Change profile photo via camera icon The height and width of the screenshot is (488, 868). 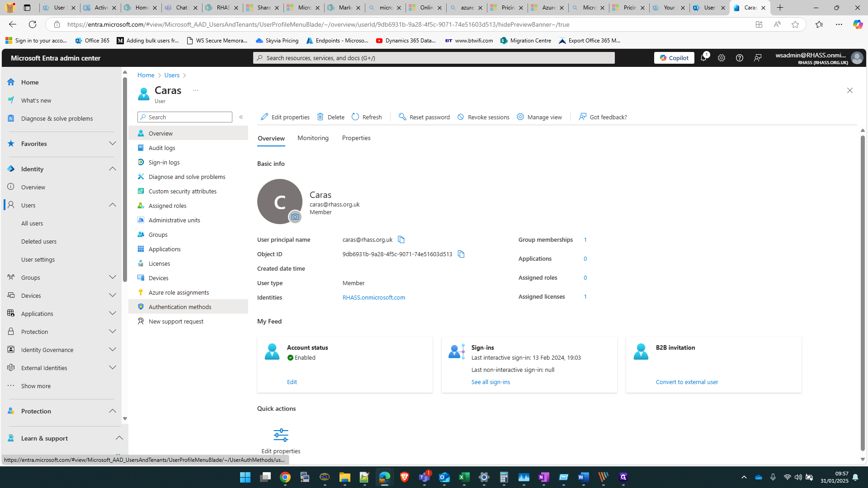295,217
